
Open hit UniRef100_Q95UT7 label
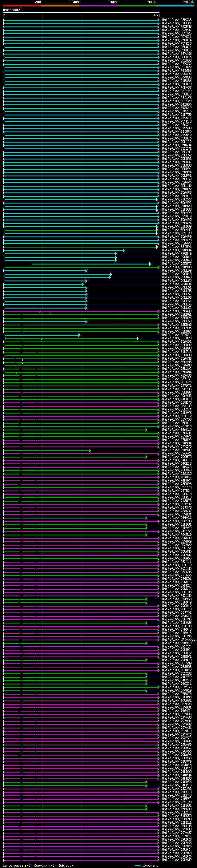click(177, 264)
